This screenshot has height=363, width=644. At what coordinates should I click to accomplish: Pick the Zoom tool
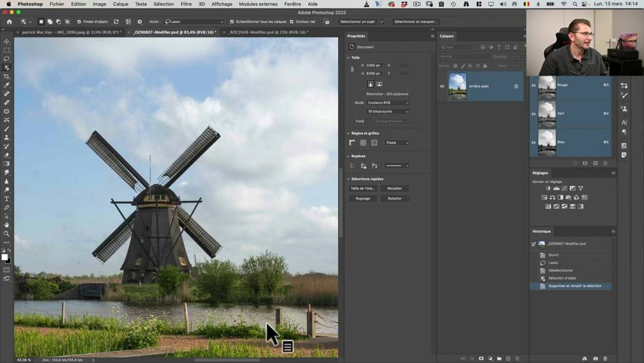[6, 234]
